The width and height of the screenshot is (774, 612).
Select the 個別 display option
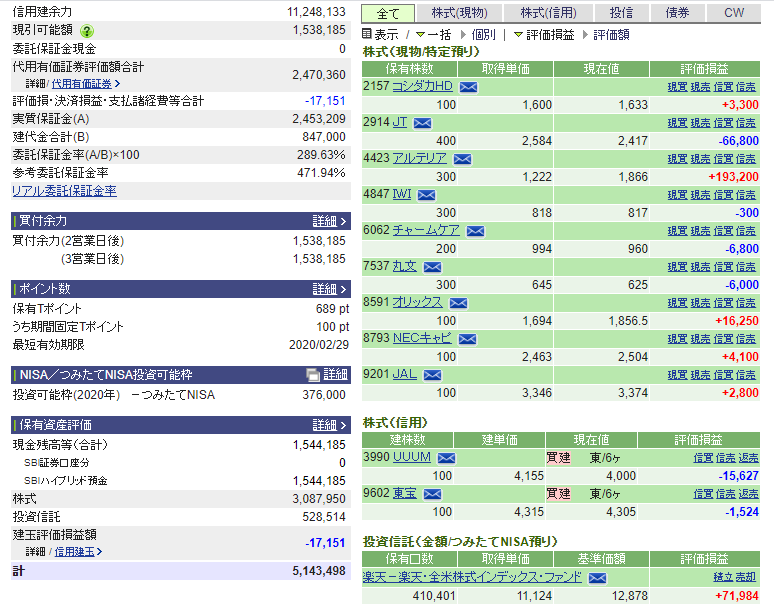point(483,35)
